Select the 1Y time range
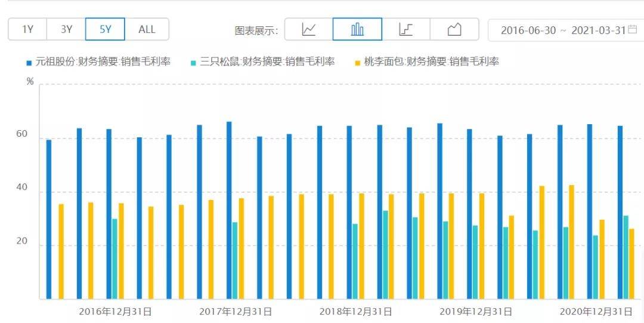644x323 pixels. (x=27, y=29)
